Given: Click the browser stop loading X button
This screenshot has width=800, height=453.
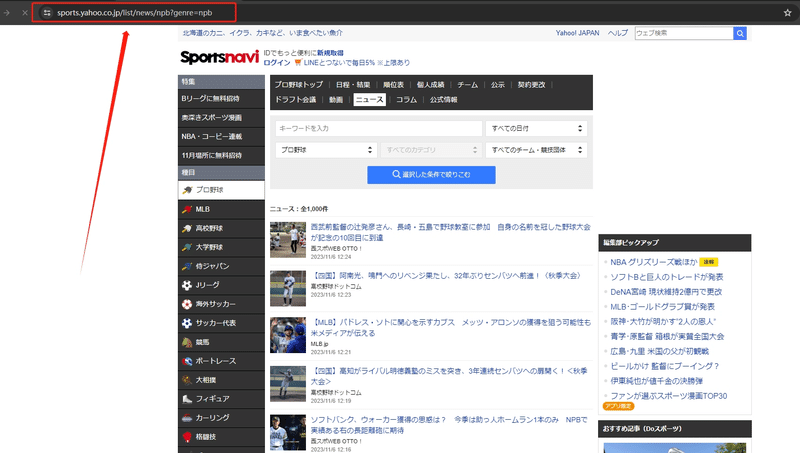Looking at the screenshot, I should 24,13.
